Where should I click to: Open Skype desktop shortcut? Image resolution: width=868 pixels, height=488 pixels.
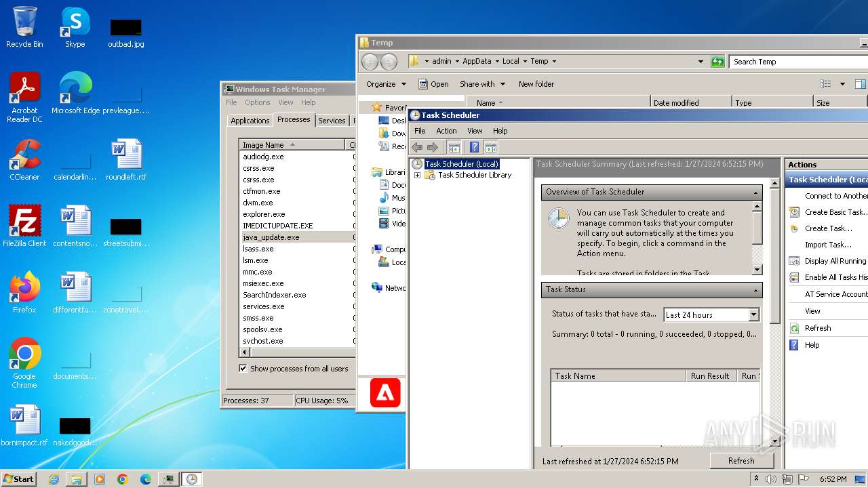(75, 27)
